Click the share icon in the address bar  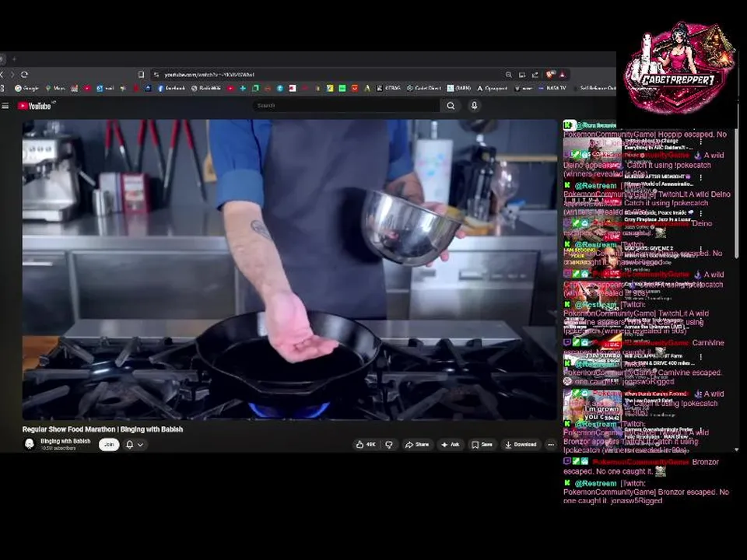pos(535,75)
